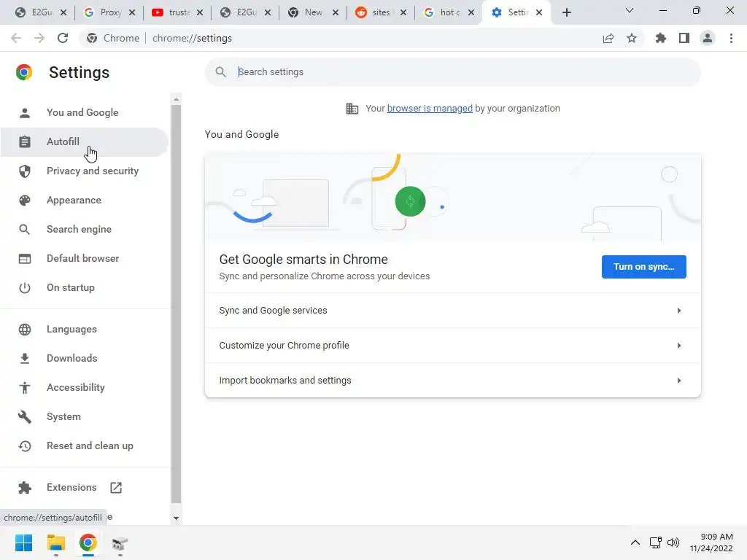Open Default browser settings
The width and height of the screenshot is (747, 560).
[x=85, y=259]
